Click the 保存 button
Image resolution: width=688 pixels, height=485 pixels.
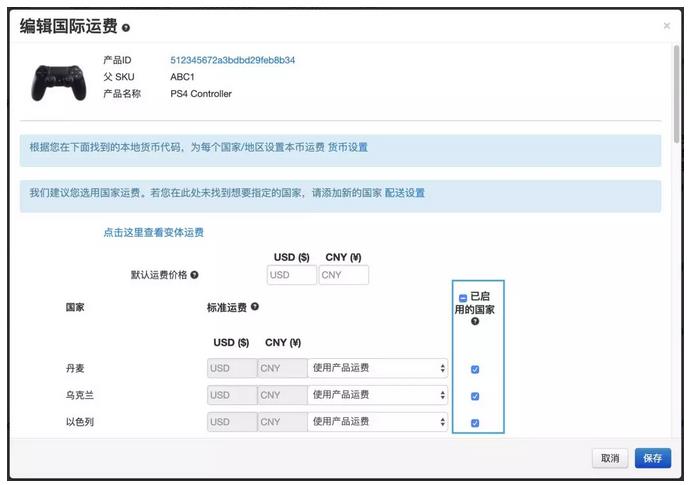652,458
